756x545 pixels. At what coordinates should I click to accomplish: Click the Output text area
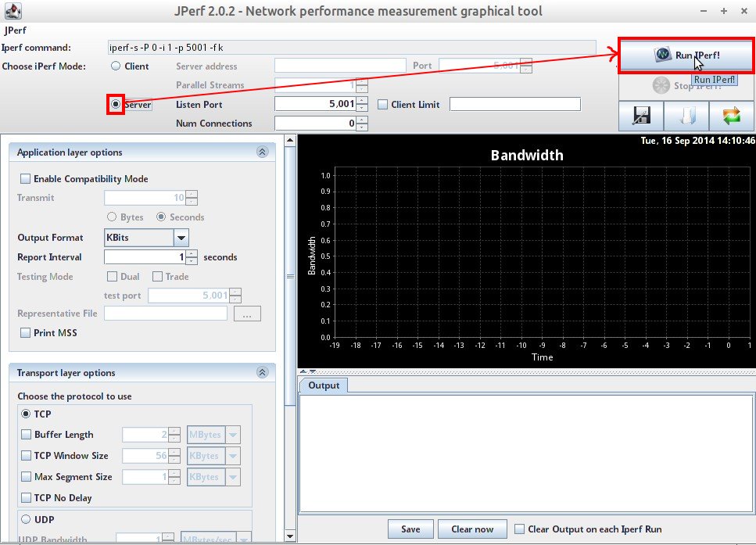[526, 454]
